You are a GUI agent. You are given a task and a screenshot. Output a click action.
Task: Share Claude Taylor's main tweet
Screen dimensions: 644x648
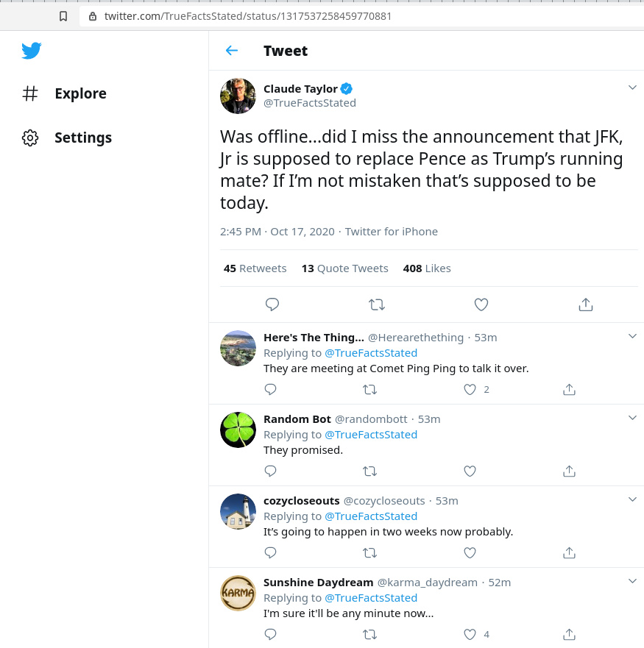click(586, 305)
